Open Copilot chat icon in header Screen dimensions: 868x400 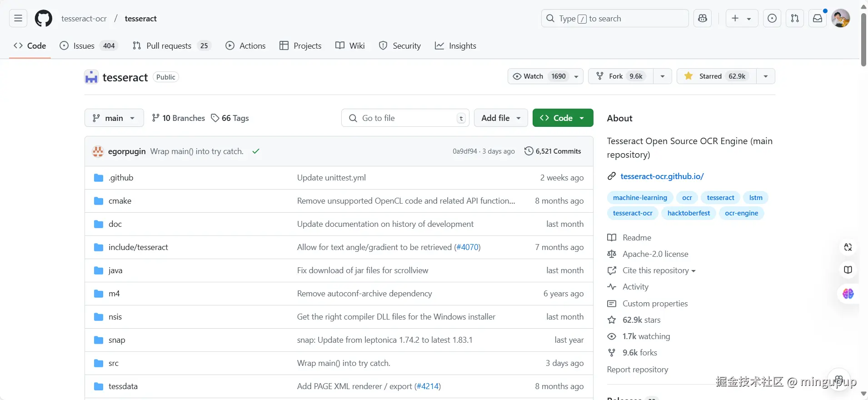703,19
